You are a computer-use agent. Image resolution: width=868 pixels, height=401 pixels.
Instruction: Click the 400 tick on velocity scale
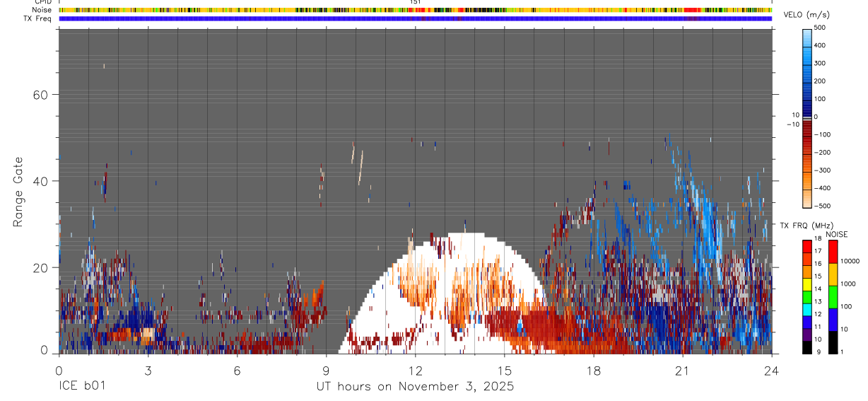819,45
